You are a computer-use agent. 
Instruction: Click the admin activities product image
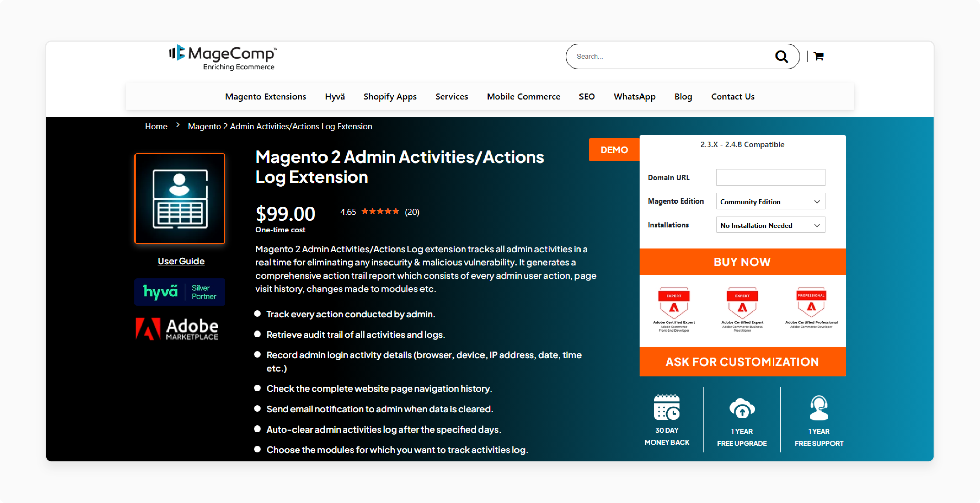pyautogui.click(x=180, y=199)
